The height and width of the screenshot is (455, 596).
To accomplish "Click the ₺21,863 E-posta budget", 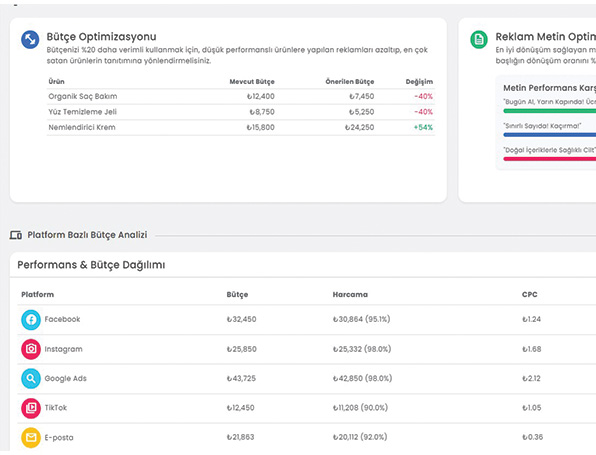I will pos(240,438).
